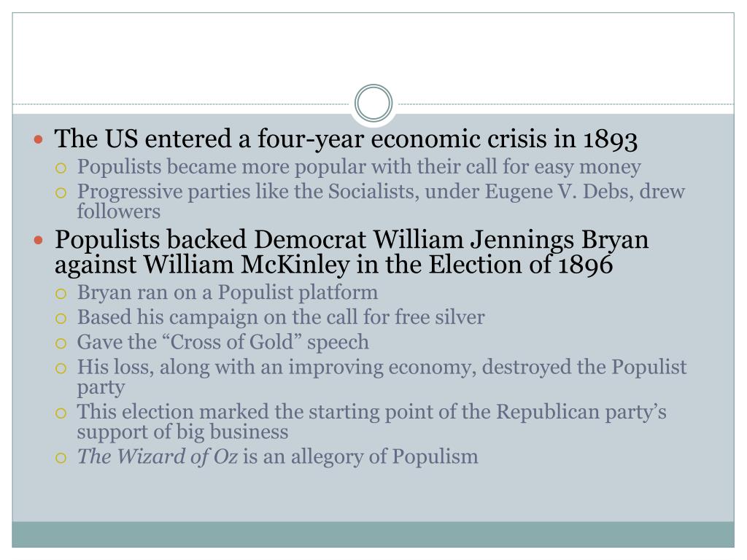The image size is (747, 560).
Task: Click the line about the call for free silver
Action: (281, 317)
